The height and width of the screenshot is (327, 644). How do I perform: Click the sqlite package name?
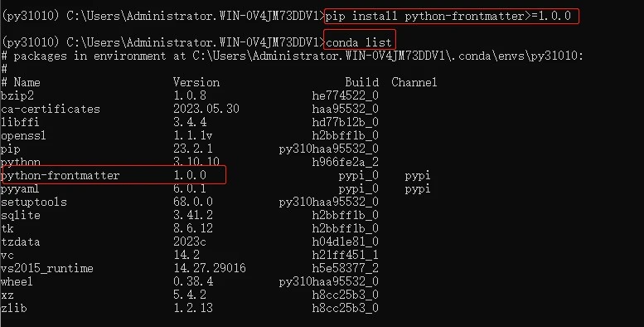[x=21, y=215]
